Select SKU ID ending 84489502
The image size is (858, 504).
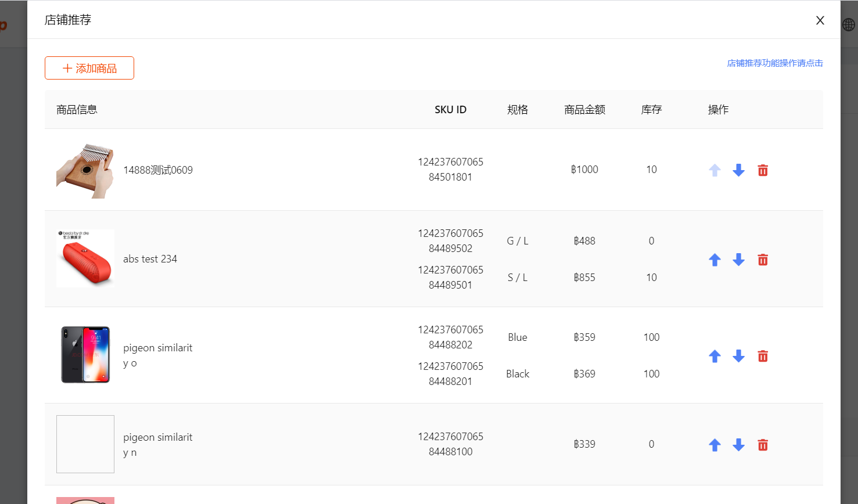tap(451, 241)
